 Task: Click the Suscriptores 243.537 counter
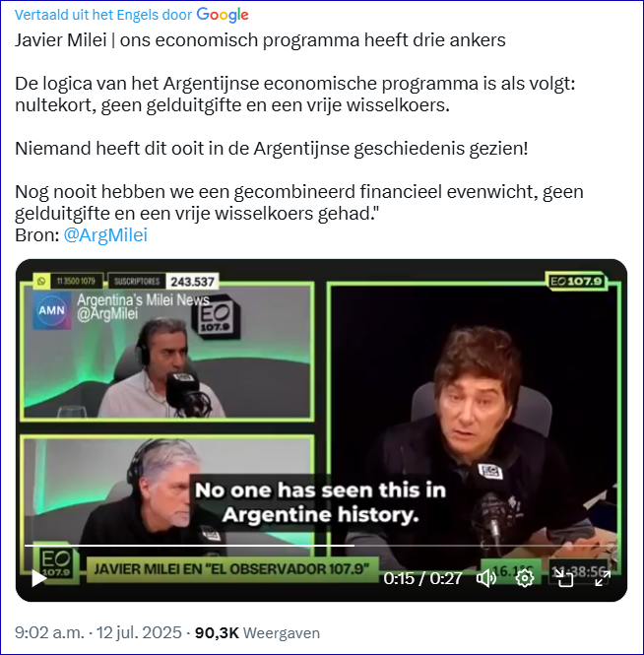[x=163, y=281]
